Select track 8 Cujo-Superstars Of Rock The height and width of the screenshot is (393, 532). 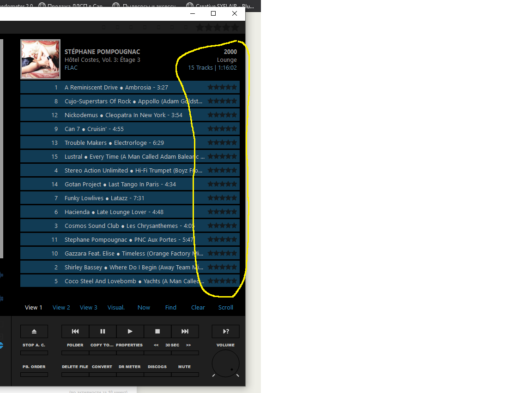(x=130, y=101)
